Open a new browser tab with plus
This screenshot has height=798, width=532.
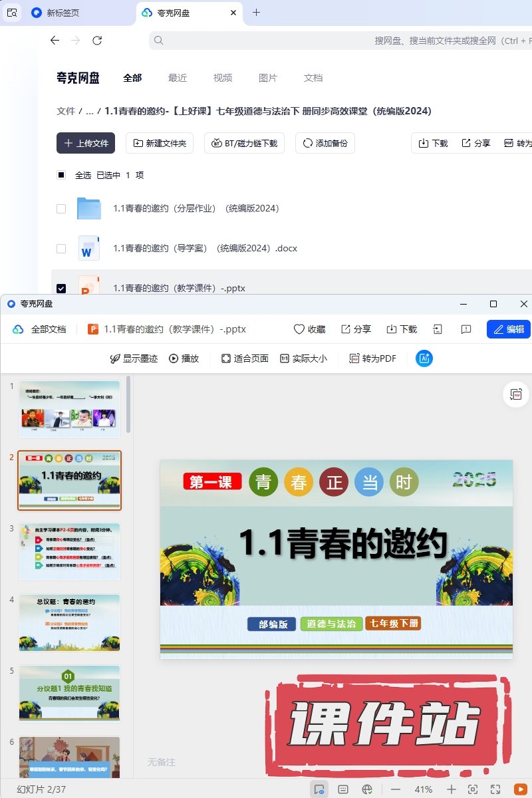[x=257, y=13]
